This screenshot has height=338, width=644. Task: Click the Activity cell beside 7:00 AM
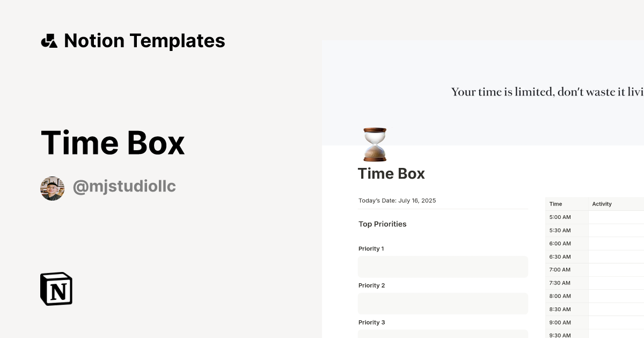(617, 269)
